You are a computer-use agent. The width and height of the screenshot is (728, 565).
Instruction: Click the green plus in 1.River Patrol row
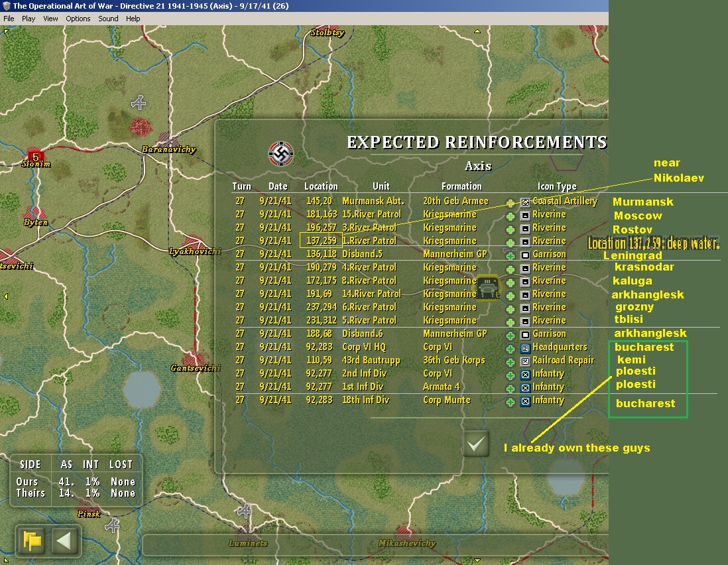click(x=511, y=243)
